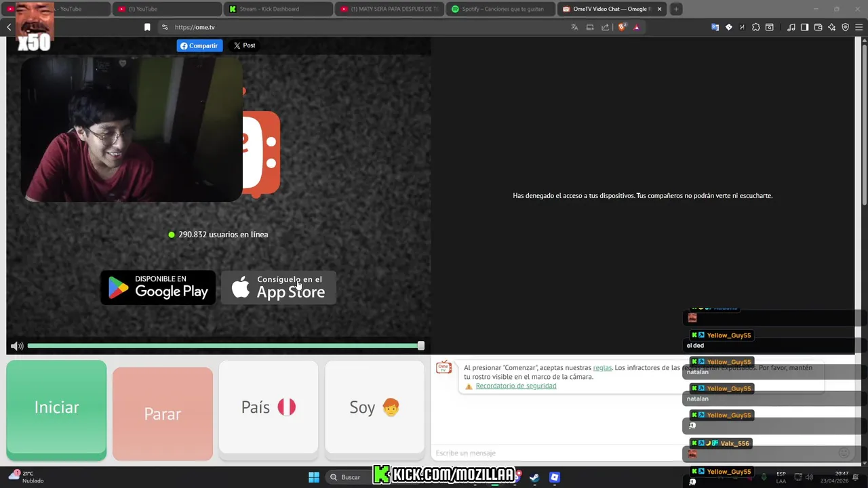Open the App Store download badge
This screenshot has height=488, width=868.
(x=278, y=287)
